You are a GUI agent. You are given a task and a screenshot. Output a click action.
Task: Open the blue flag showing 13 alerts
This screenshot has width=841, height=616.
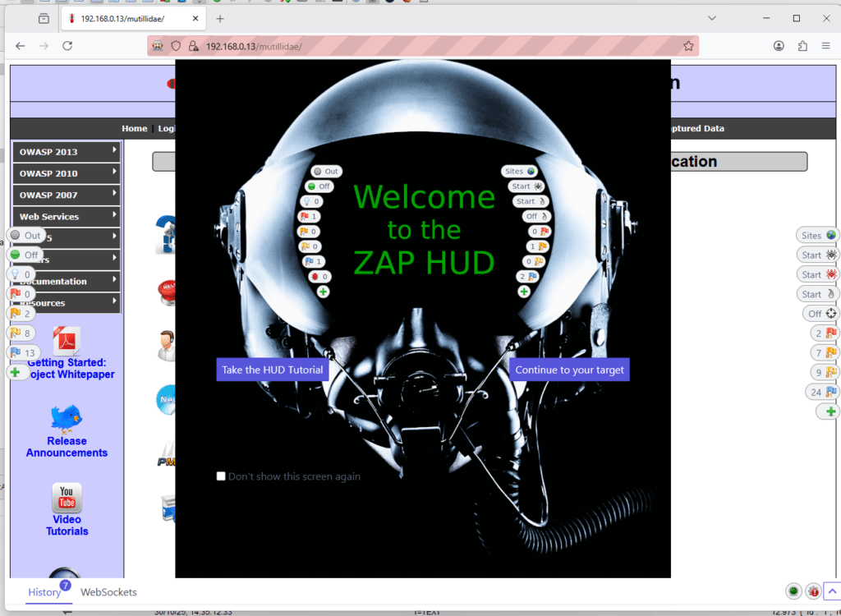point(23,352)
